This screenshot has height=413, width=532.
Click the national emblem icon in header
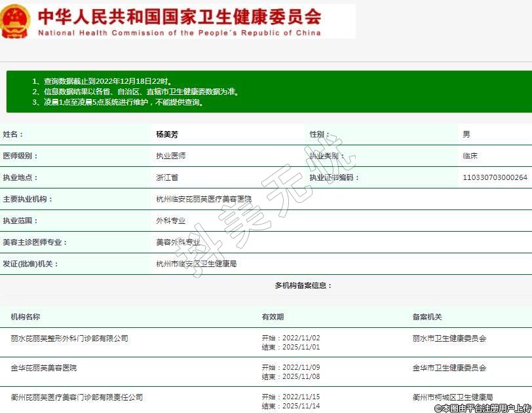point(16,21)
